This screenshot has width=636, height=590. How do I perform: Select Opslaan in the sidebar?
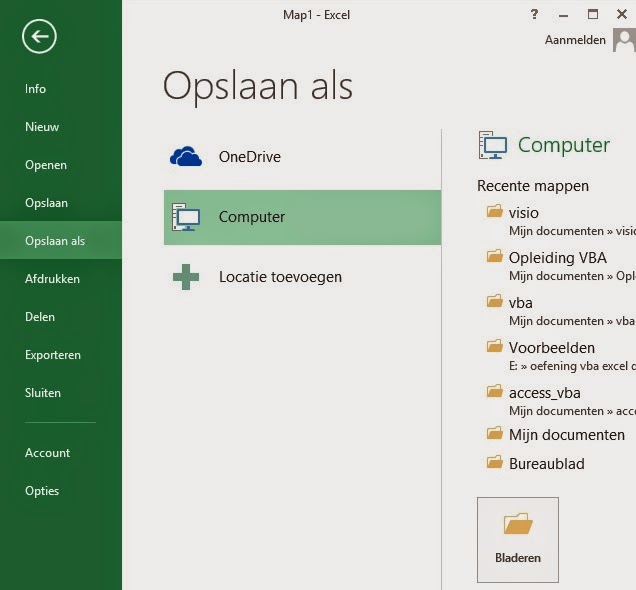[x=46, y=203]
